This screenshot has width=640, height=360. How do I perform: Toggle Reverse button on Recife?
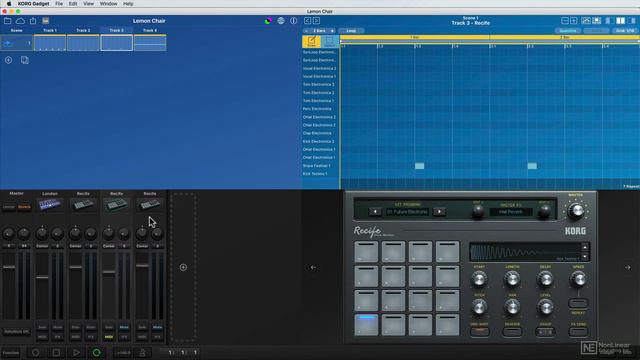[512, 332]
